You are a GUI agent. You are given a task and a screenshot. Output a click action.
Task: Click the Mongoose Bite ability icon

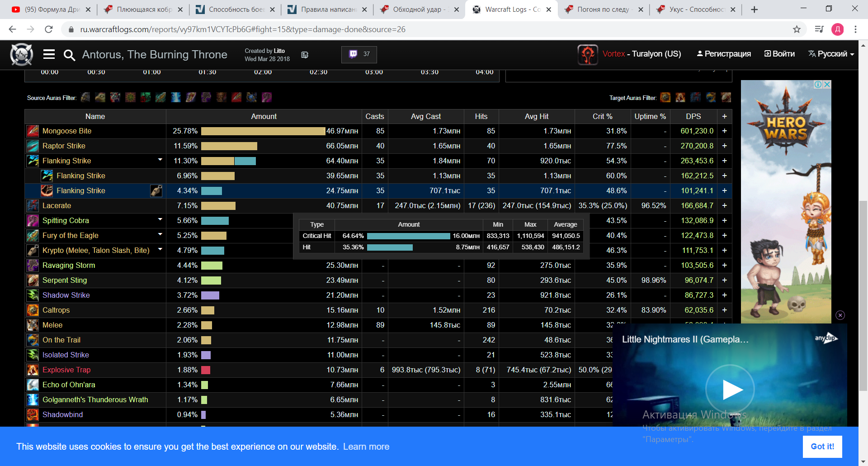[x=33, y=131]
